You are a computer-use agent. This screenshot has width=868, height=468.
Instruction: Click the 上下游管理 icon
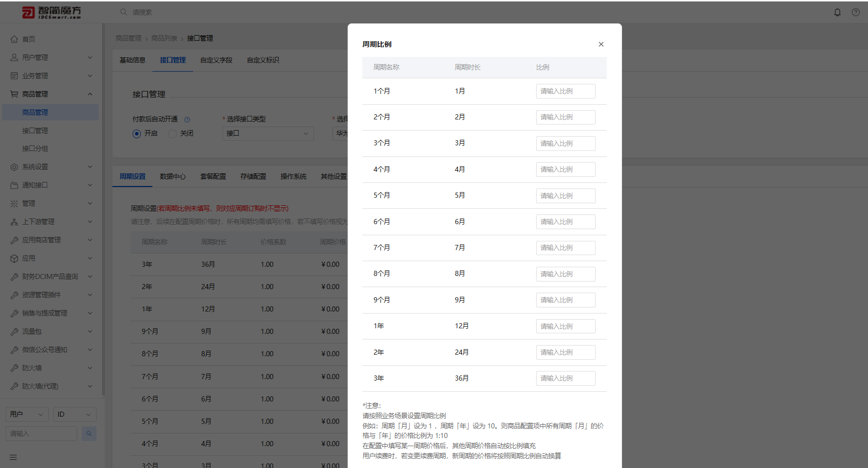tap(14, 222)
